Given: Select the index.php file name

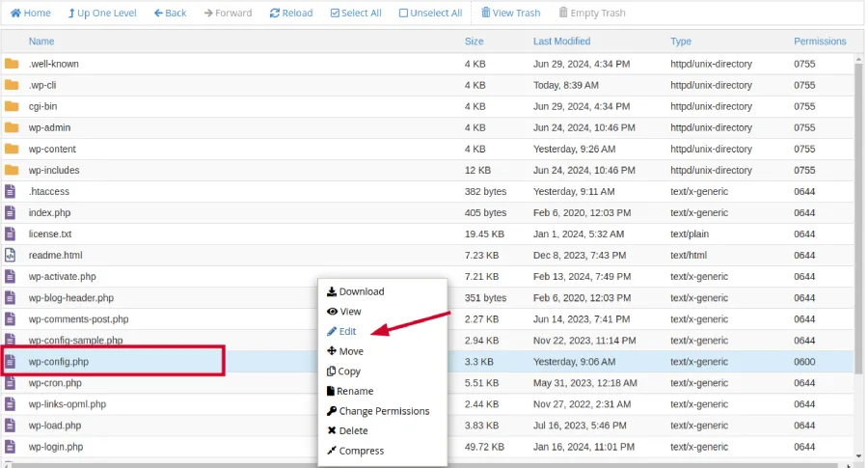Looking at the screenshot, I should click(x=49, y=212).
